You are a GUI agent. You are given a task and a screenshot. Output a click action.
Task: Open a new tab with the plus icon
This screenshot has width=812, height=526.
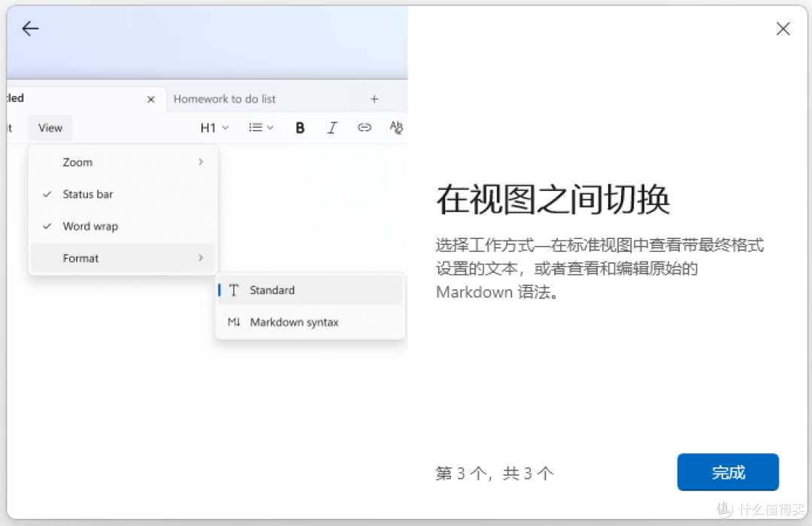pyautogui.click(x=374, y=98)
